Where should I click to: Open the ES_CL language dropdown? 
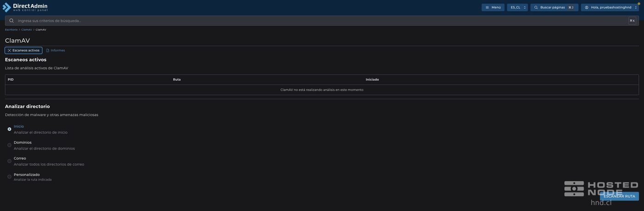(517, 7)
